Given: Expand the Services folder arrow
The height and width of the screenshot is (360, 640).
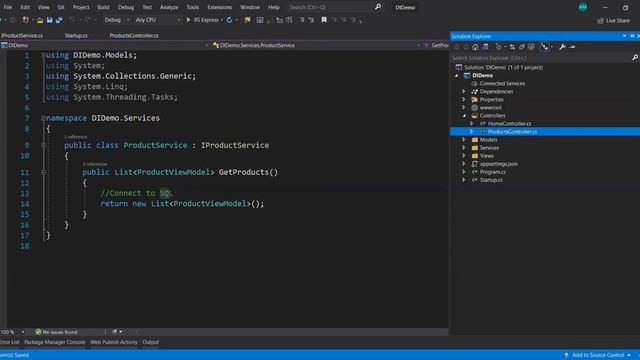Looking at the screenshot, I should coord(464,148).
